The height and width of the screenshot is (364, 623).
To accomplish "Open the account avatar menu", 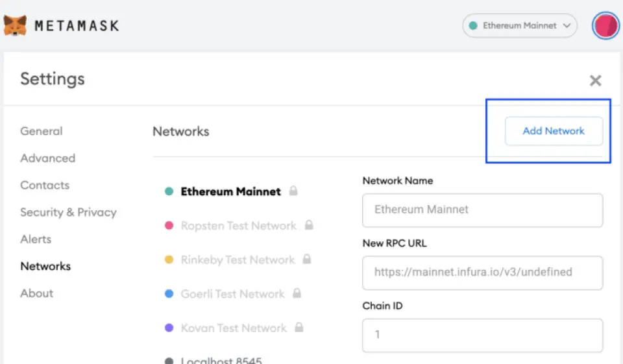I will click(x=605, y=26).
